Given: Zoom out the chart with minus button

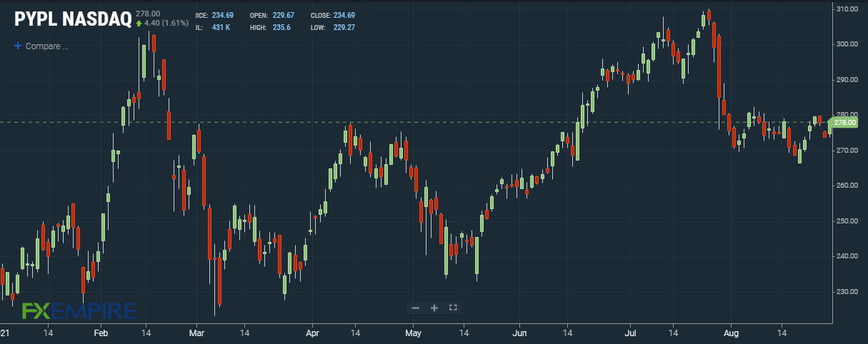Looking at the screenshot, I should coord(416,308).
